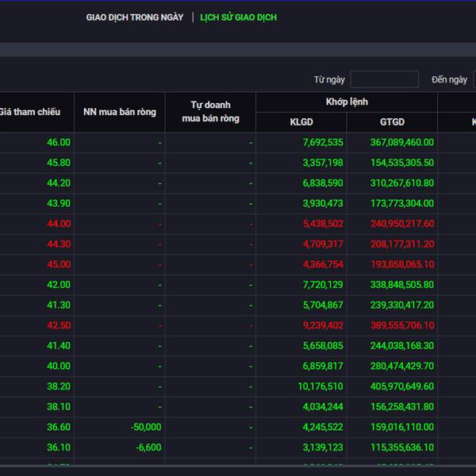
Task: Click value cell 244,038,168.30
Action: 402,346
